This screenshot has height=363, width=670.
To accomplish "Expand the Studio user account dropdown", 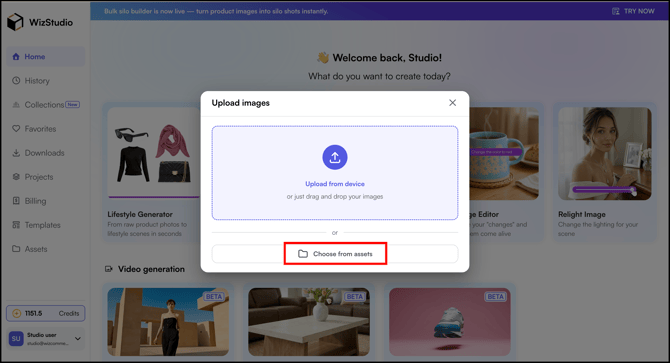I will 78,339.
